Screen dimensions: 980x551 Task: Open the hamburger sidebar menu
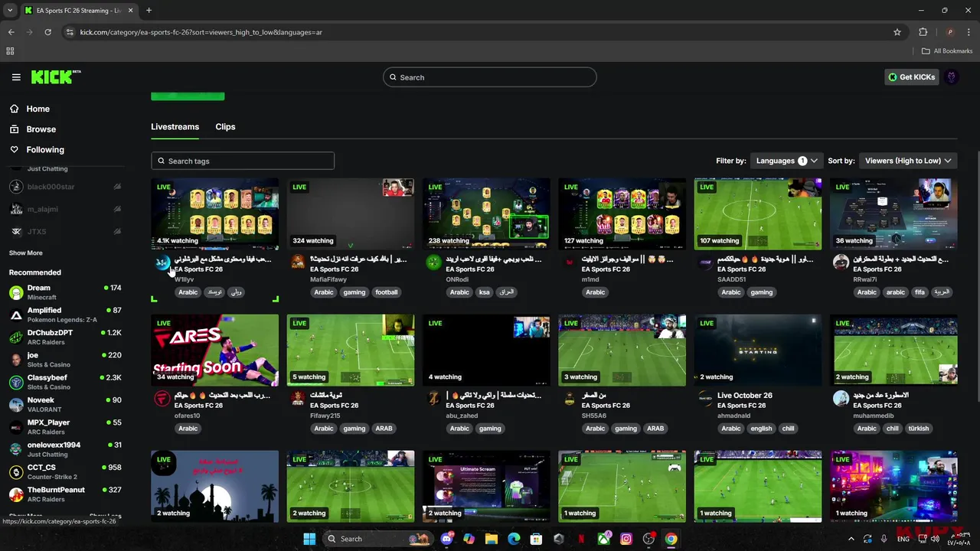[x=16, y=77]
